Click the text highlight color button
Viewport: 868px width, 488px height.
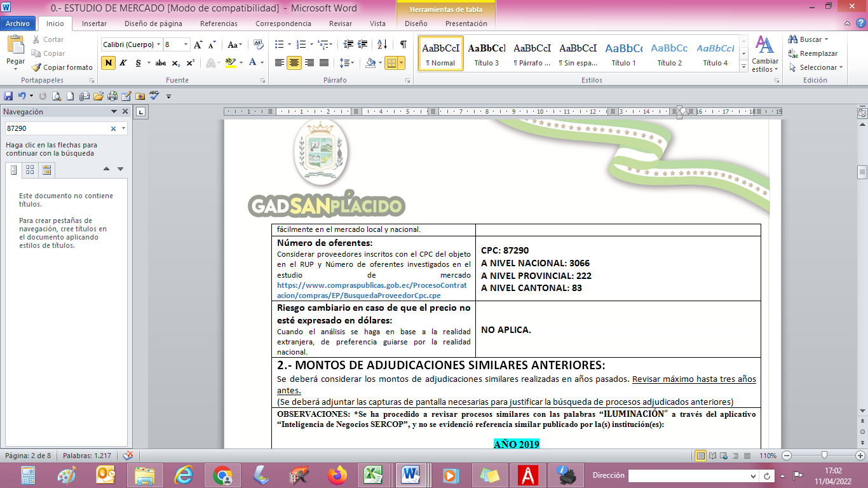(231, 63)
